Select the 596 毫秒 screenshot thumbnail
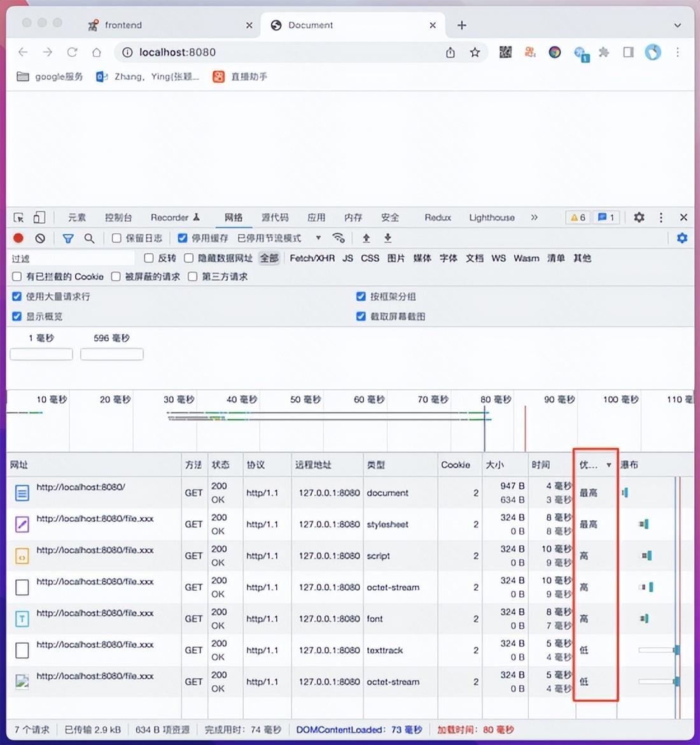700x745 pixels. pyautogui.click(x=111, y=354)
